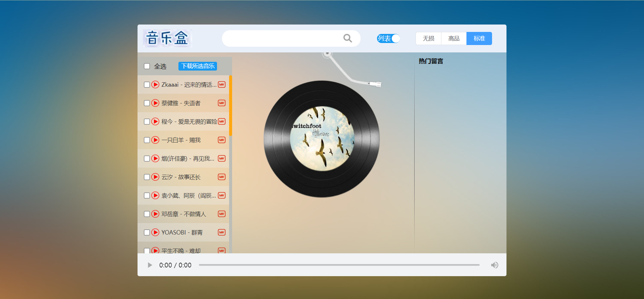
Task: Play the 蔡健雅 - 失语者 song
Action: pyautogui.click(x=155, y=103)
